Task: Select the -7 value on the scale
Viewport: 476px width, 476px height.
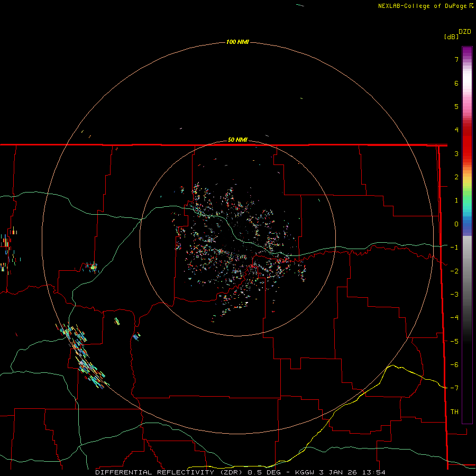Action: tap(454, 388)
